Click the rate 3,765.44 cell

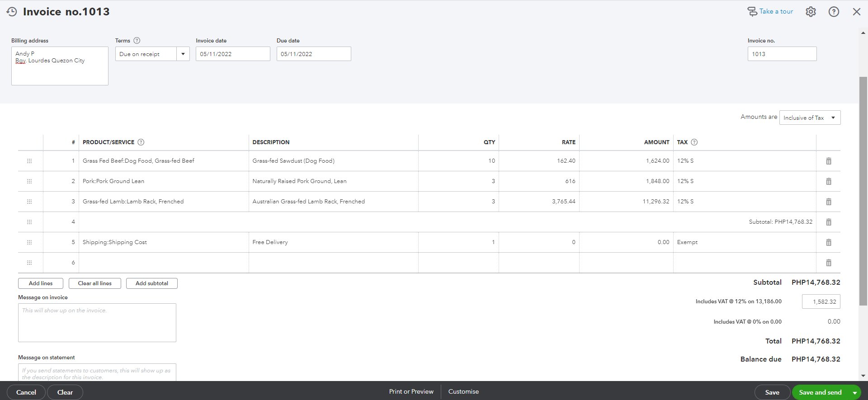point(539,202)
